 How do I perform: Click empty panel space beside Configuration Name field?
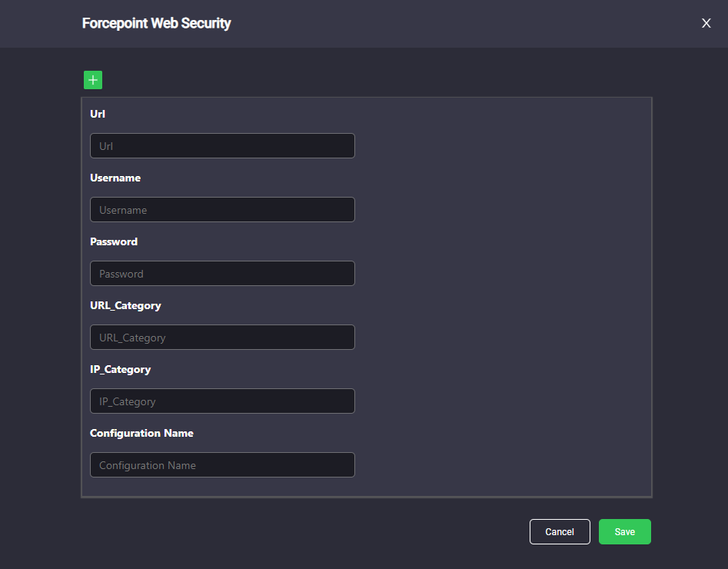501,465
